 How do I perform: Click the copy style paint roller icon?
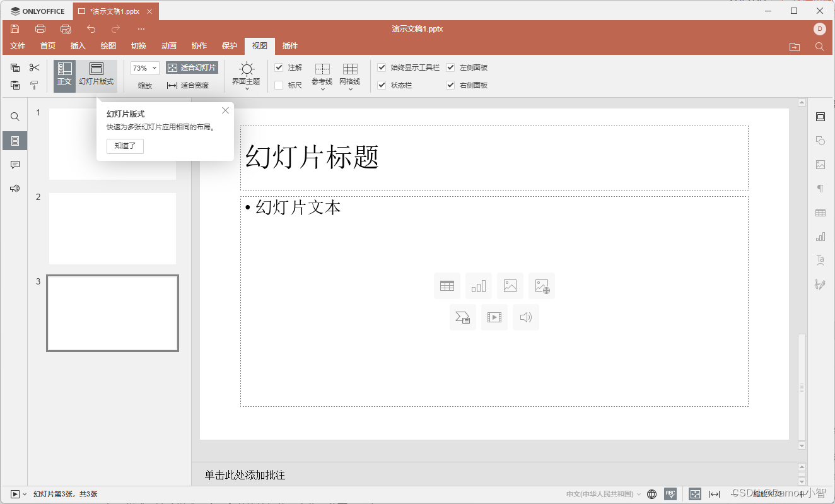point(35,85)
